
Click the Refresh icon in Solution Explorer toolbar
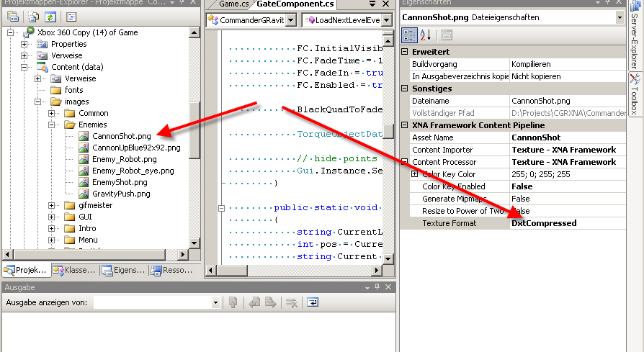tap(50, 17)
